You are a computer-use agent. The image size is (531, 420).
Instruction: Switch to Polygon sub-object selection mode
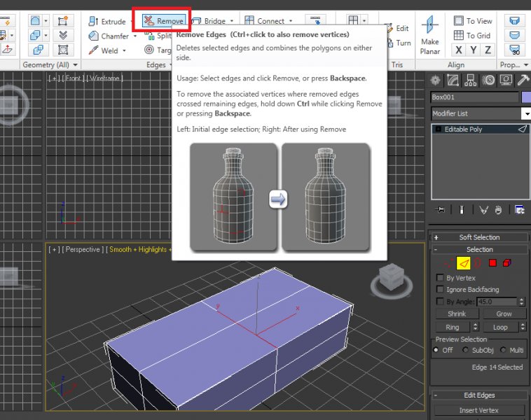click(x=492, y=263)
